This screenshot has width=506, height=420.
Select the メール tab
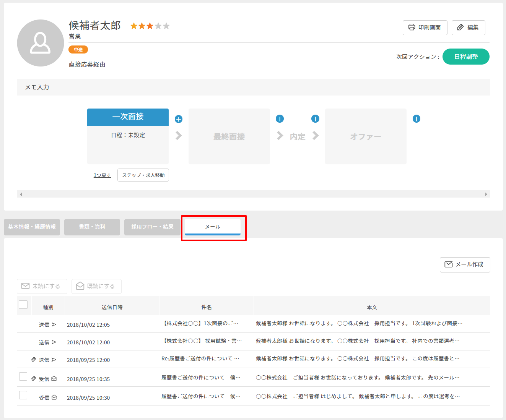point(213,227)
